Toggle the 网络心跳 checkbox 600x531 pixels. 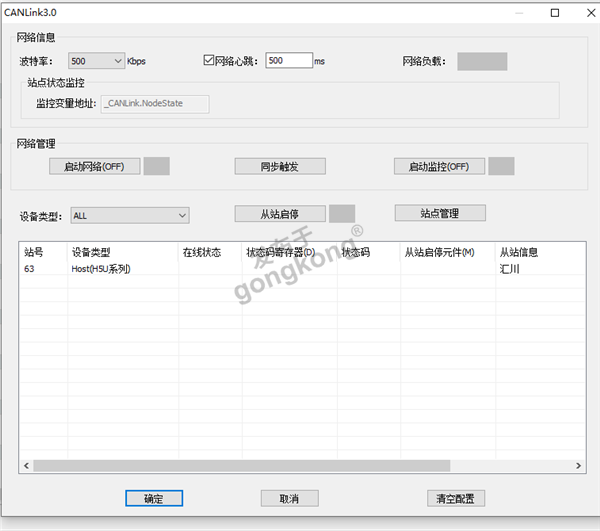click(209, 61)
